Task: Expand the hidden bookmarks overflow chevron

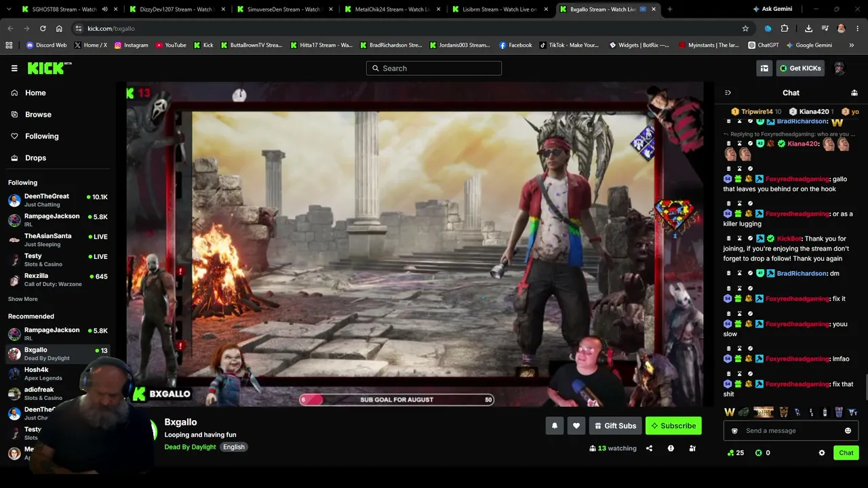Action: (852, 45)
